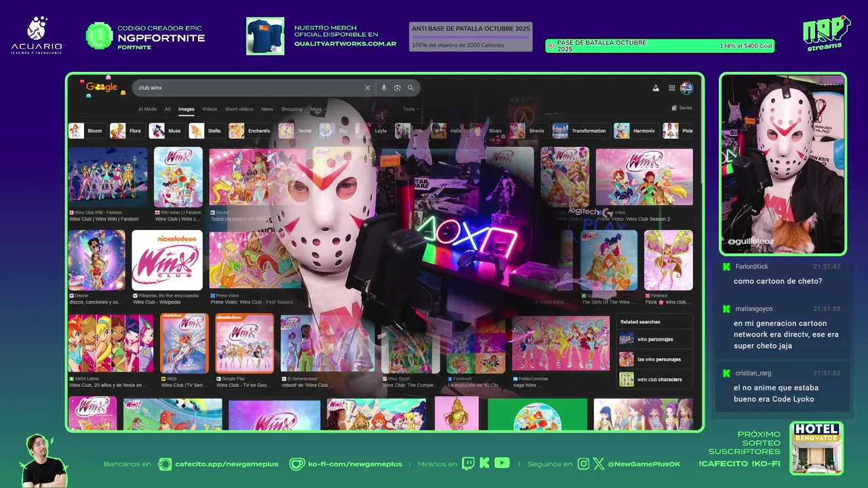This screenshot has width=868, height=488.
Task: Select the Musa filter chip
Action: 166,131
